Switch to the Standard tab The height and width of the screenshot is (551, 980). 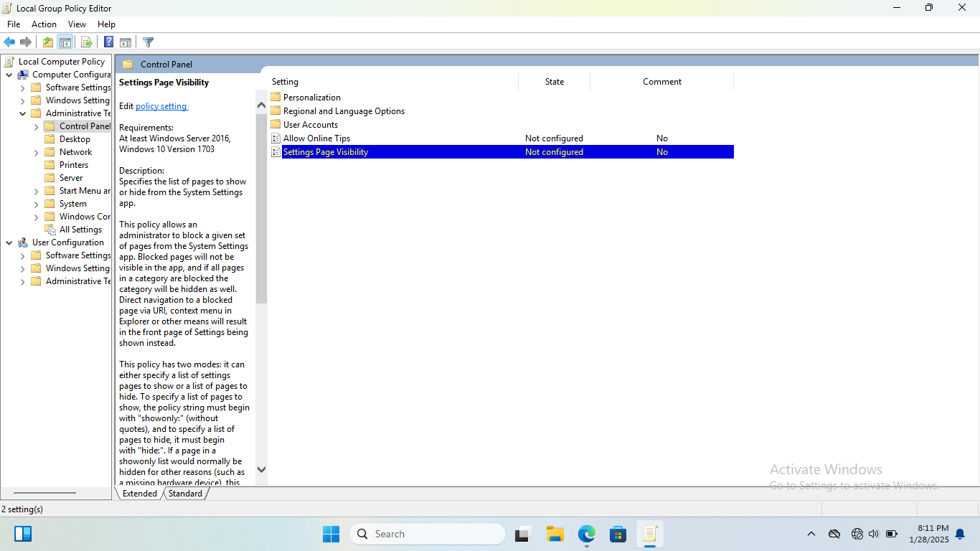point(185,494)
